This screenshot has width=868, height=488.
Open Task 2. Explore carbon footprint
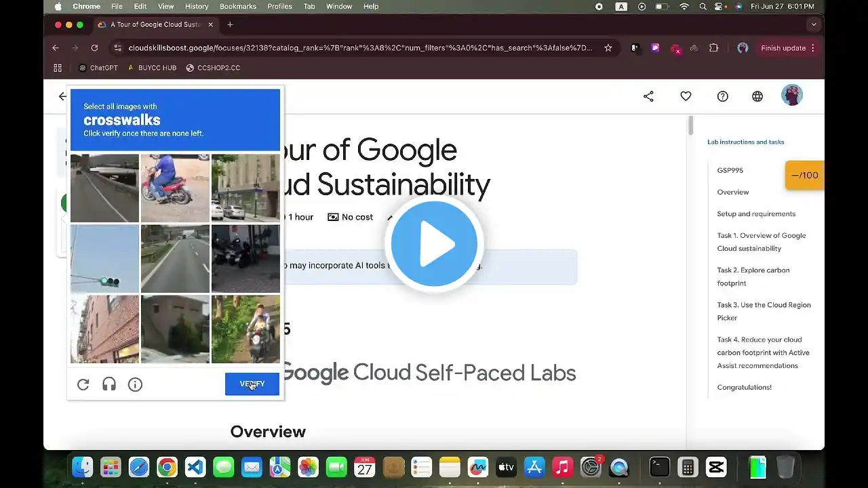click(753, 277)
